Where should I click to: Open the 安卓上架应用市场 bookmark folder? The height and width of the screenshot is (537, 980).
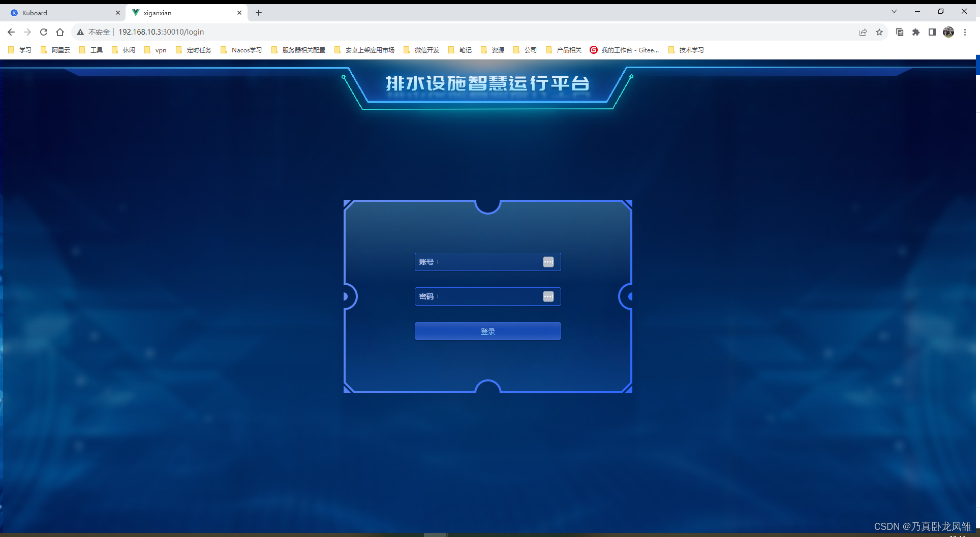point(364,50)
